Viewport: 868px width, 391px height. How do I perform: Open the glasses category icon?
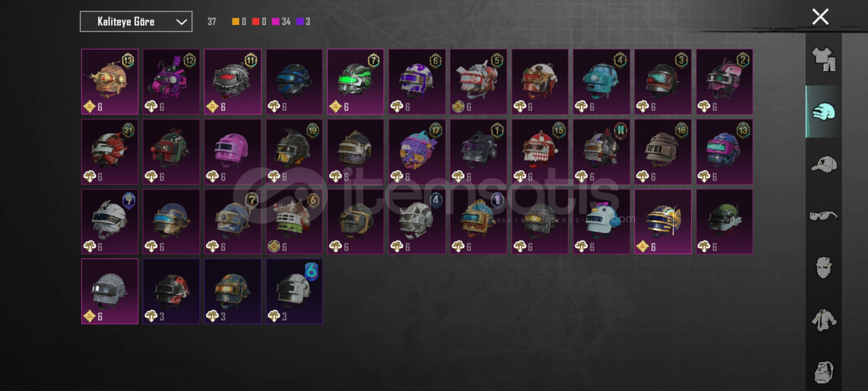(x=824, y=216)
